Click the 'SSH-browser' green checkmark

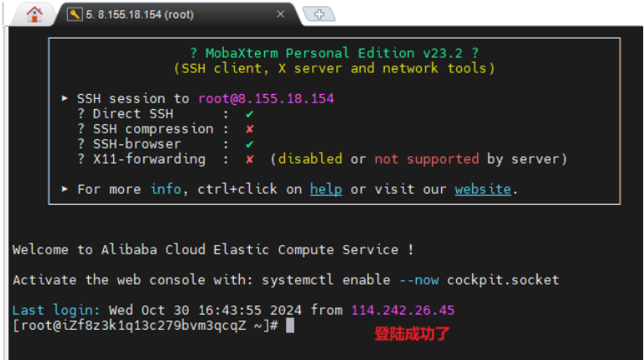[x=249, y=144]
